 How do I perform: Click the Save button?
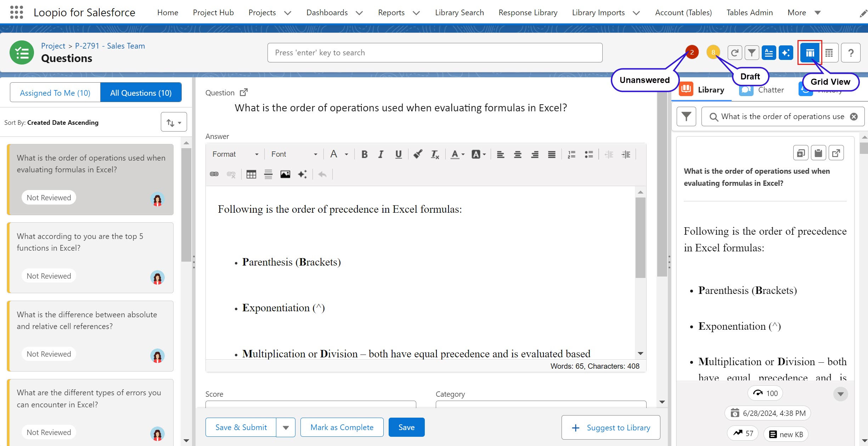point(406,428)
